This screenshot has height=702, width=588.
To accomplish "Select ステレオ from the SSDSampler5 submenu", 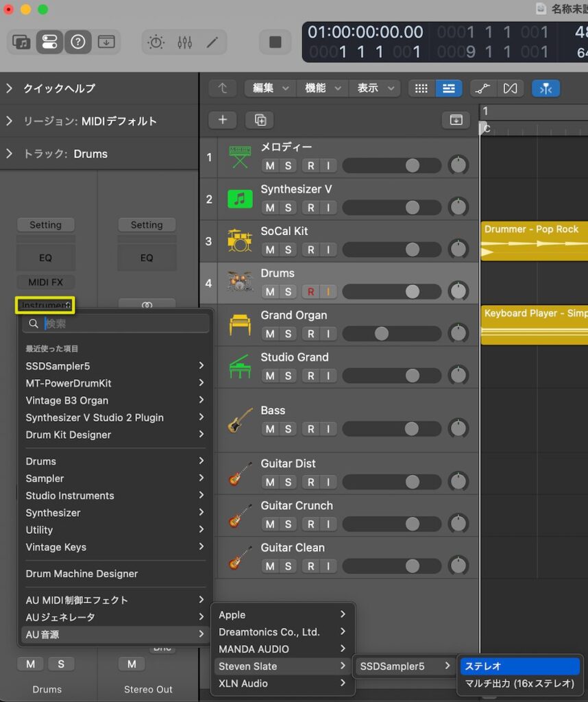I will (x=521, y=666).
